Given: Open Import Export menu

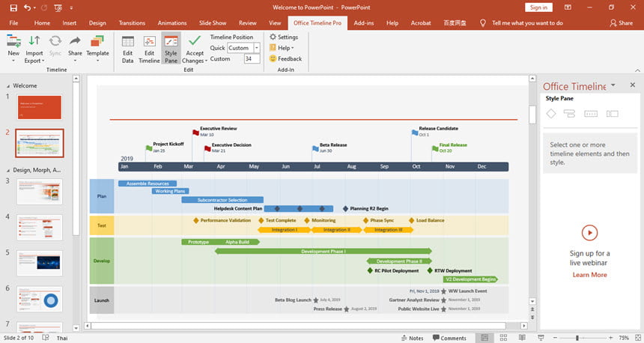Looking at the screenshot, I should point(34,49).
